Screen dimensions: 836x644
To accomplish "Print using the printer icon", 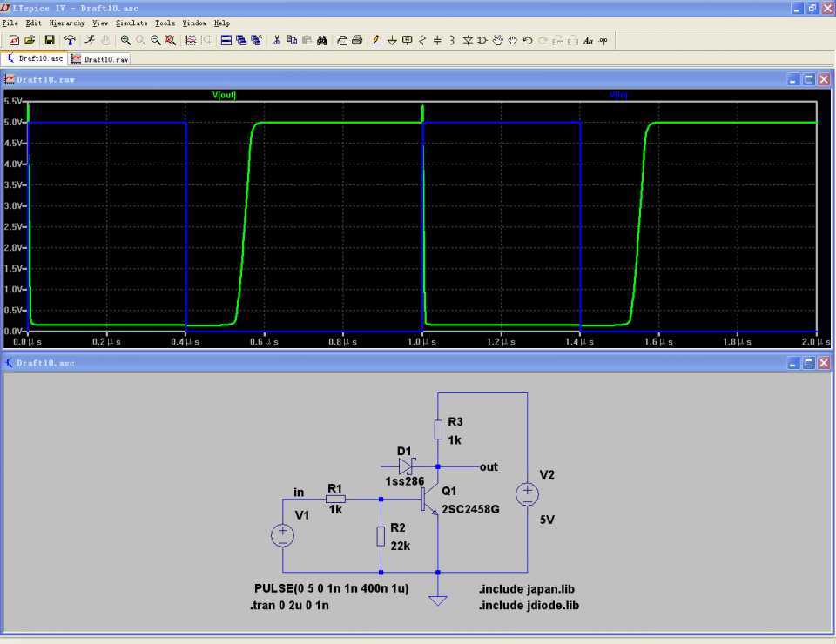I will tap(357, 40).
